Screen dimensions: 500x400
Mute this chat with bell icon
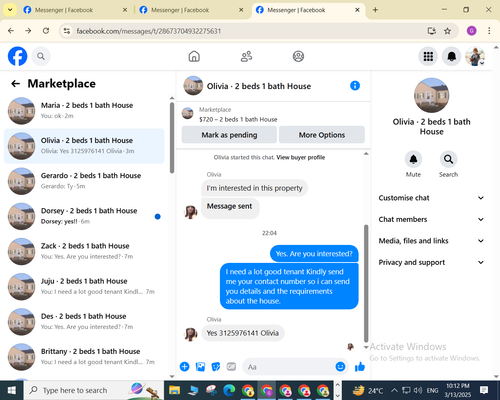(413, 159)
